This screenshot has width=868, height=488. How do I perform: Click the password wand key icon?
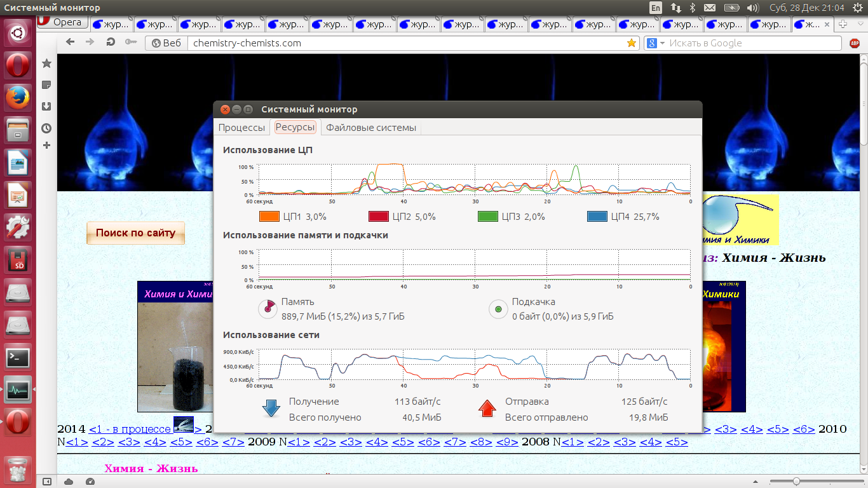click(x=131, y=43)
